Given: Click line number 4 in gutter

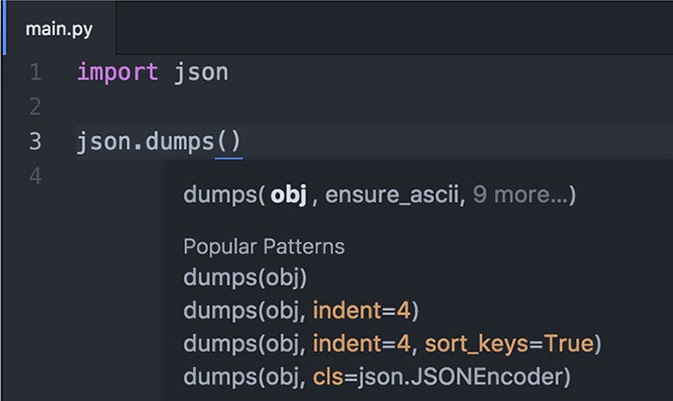Looking at the screenshot, I should click(x=36, y=176).
